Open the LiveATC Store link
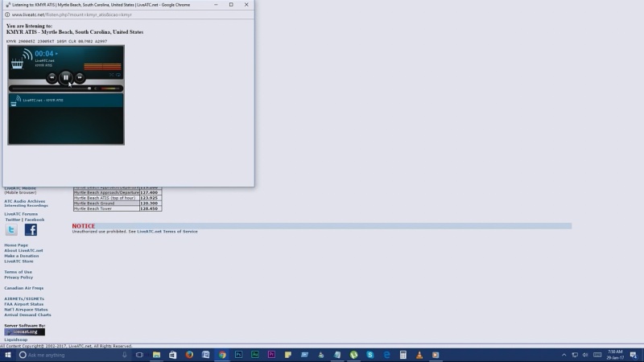 coord(19,261)
